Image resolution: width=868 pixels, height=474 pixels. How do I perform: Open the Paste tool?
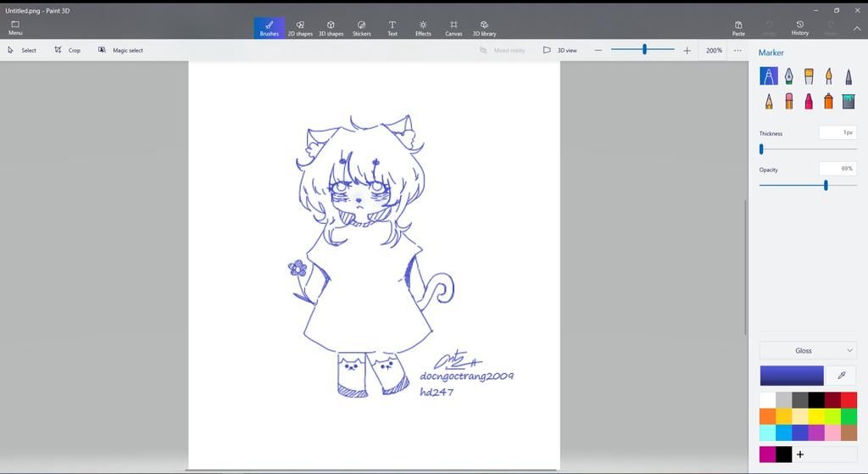point(738,28)
